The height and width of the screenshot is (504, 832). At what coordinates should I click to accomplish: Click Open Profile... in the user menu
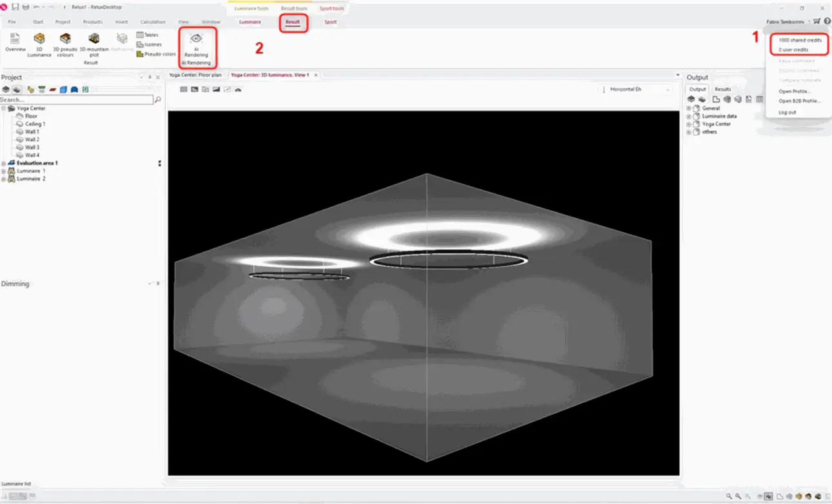coord(794,91)
